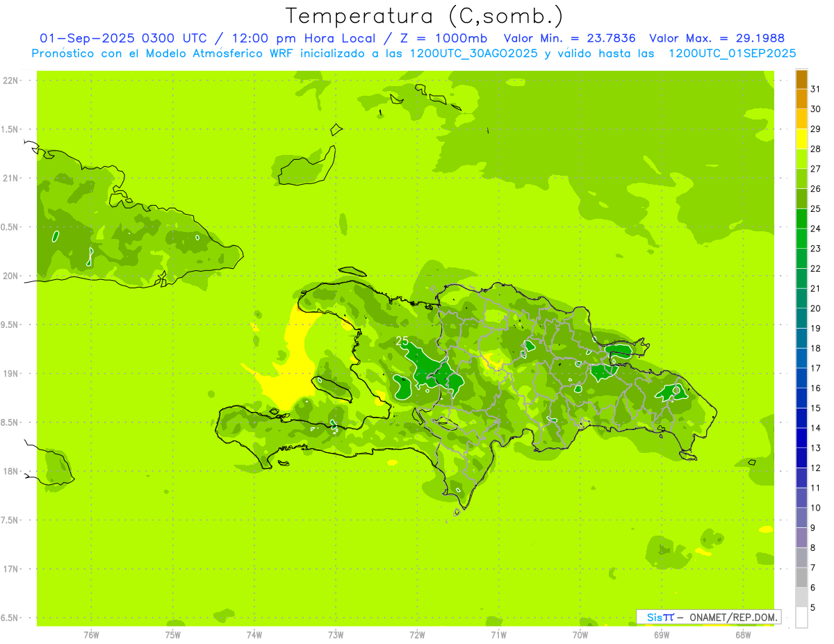Click the '20N' latitude axis label
834x644 pixels.
[11, 276]
